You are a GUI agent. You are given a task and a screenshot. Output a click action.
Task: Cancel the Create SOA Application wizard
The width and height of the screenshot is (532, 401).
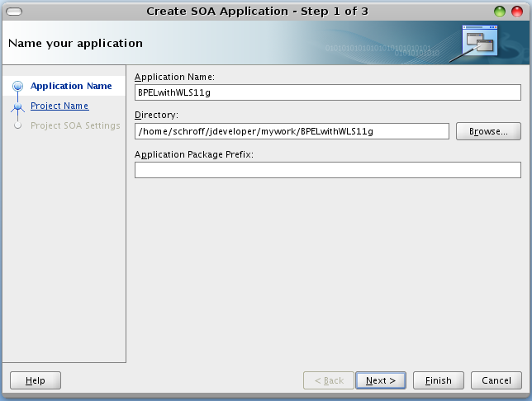(496, 380)
